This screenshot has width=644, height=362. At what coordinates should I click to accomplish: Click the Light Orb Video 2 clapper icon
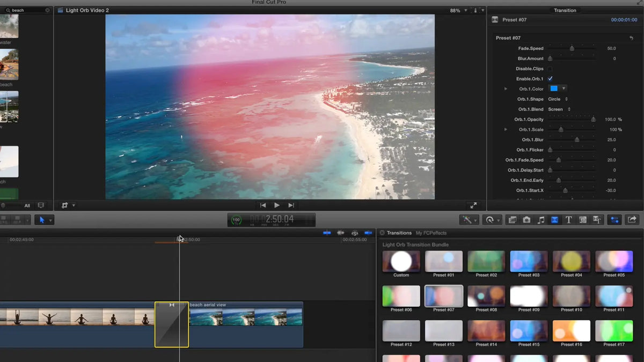60,10
